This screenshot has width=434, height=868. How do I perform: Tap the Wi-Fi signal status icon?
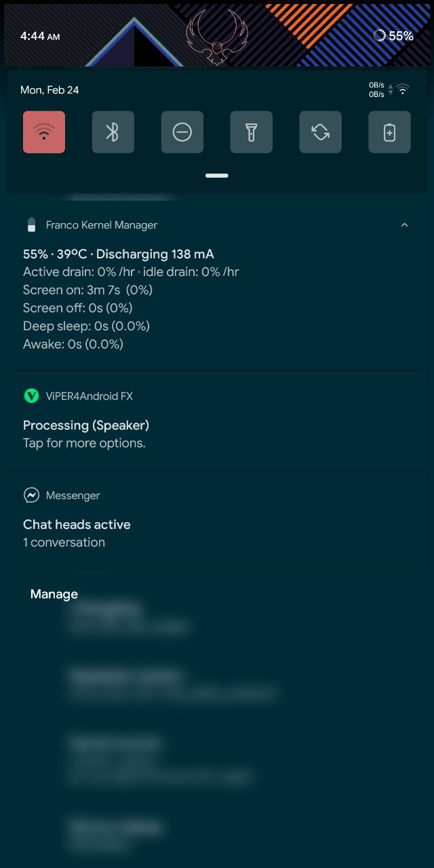tap(403, 90)
